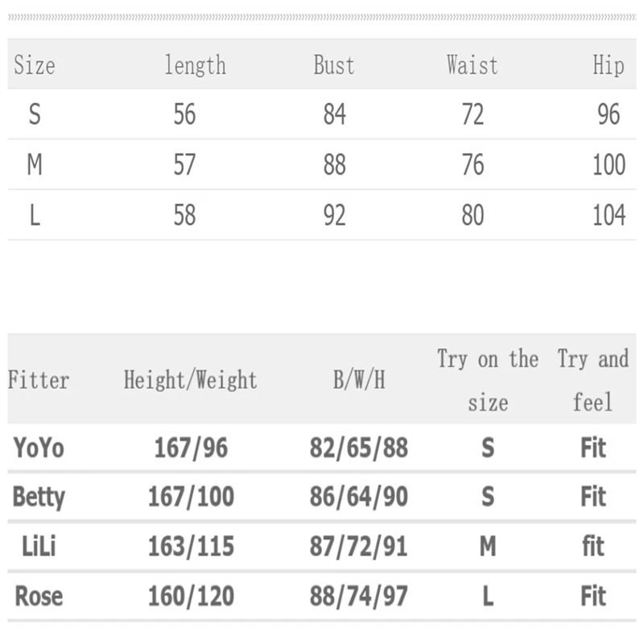
Task: Click LiLi's height/weight 163/115
Action: (x=191, y=547)
